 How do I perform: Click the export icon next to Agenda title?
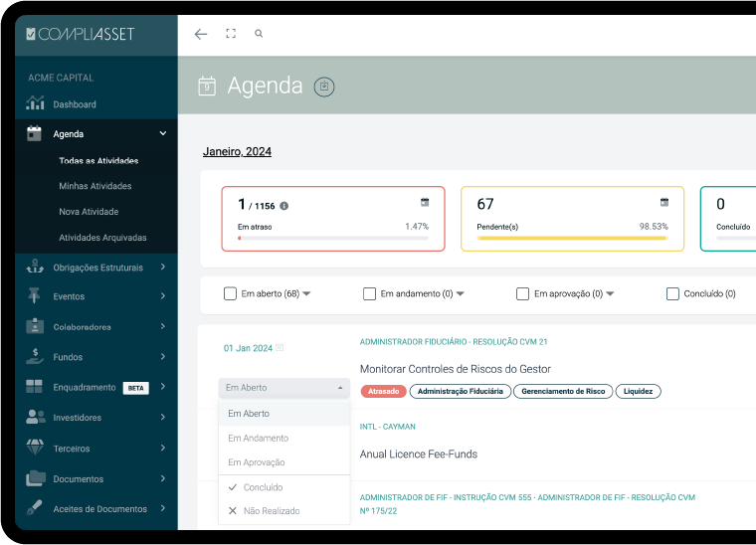point(324,87)
